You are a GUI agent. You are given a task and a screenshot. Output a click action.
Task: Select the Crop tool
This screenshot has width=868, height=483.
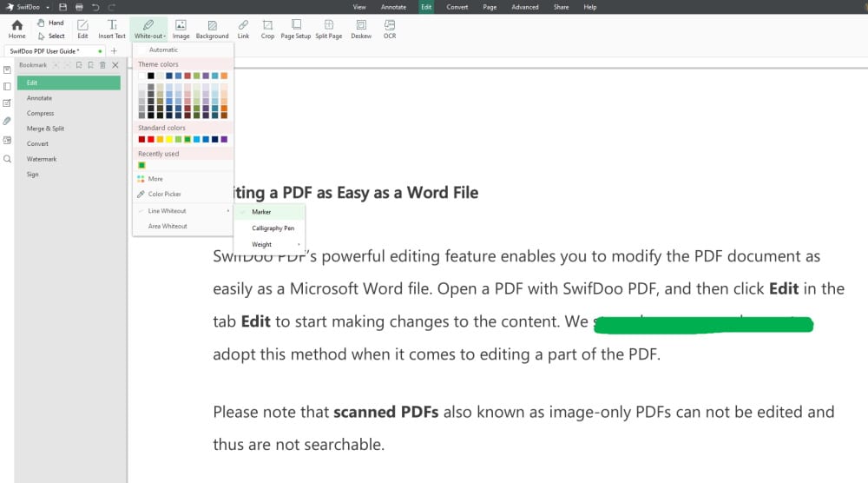(267, 30)
